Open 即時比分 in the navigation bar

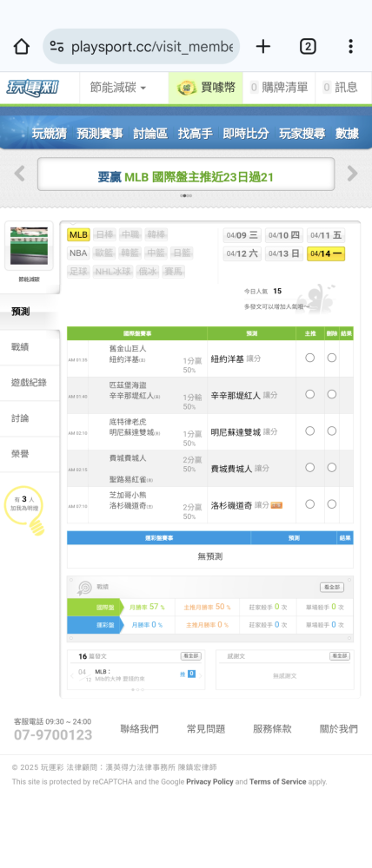(246, 134)
